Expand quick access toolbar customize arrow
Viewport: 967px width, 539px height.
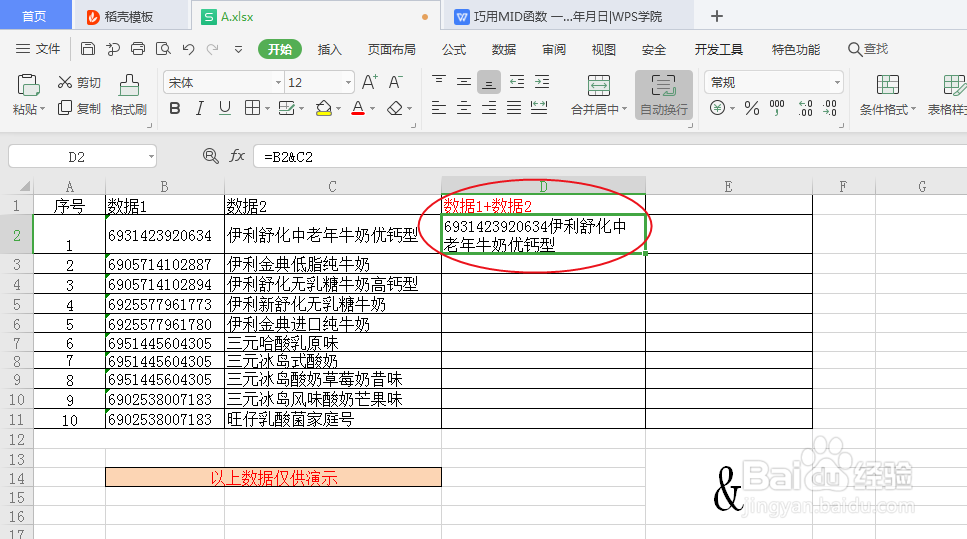(238, 49)
